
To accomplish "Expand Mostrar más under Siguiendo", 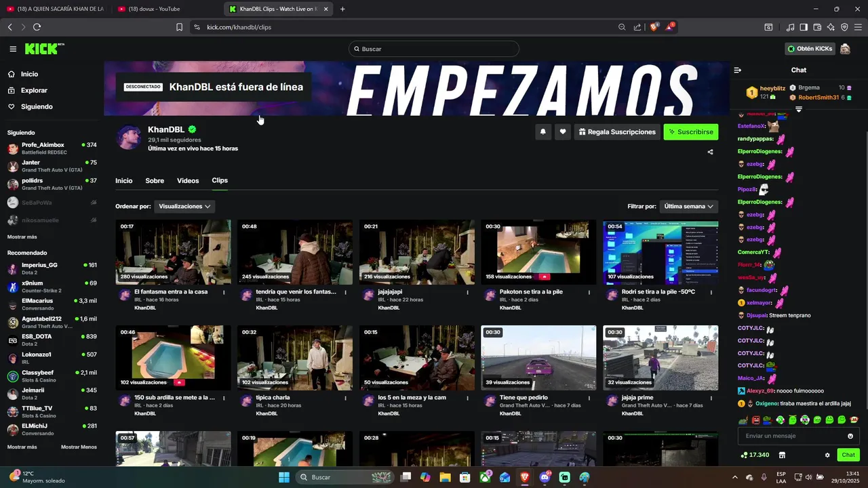I will click(22, 237).
